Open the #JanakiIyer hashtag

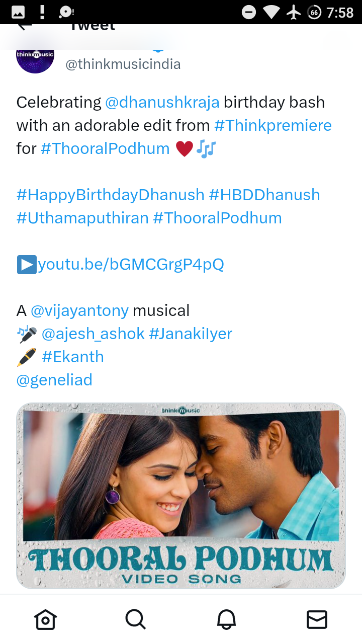click(191, 334)
